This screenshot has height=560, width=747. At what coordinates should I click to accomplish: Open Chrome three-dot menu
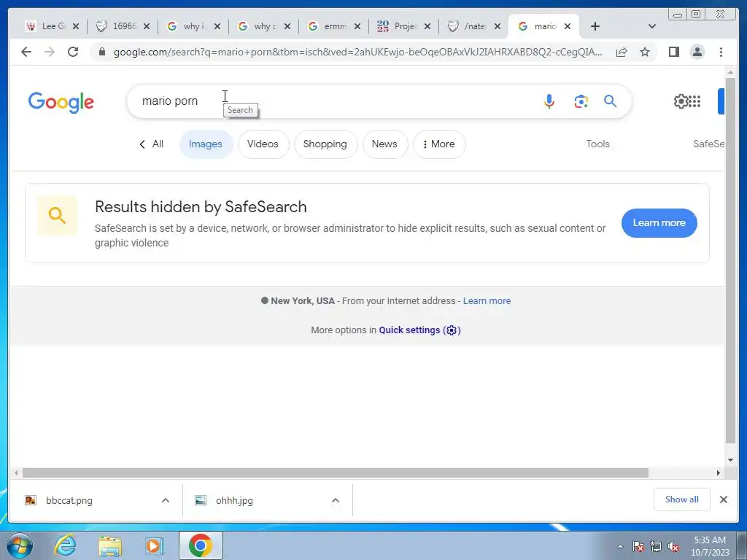[x=721, y=52]
